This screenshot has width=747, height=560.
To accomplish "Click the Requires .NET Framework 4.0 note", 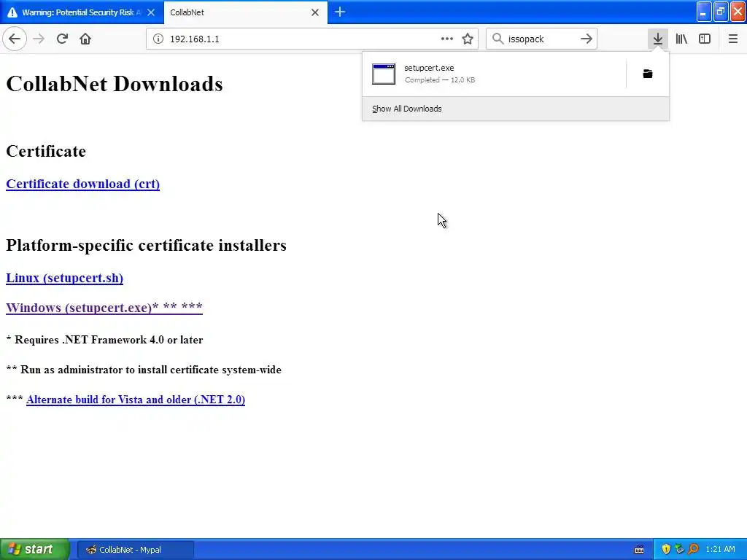I will pyautogui.click(x=104, y=340).
